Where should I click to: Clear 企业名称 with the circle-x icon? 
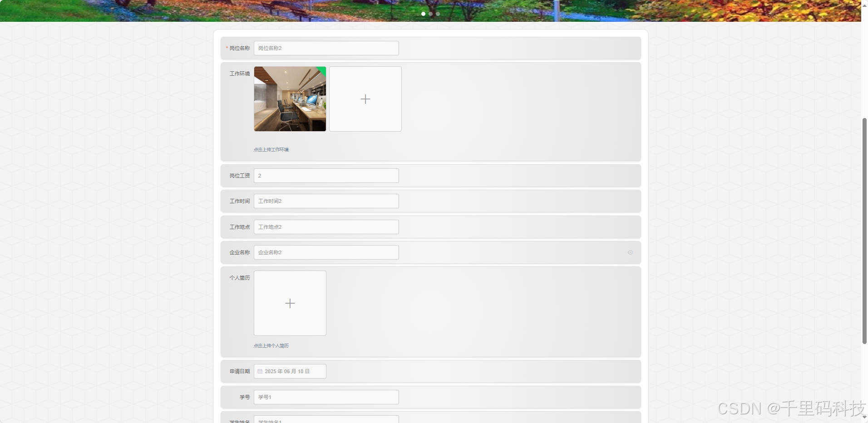pyautogui.click(x=630, y=252)
